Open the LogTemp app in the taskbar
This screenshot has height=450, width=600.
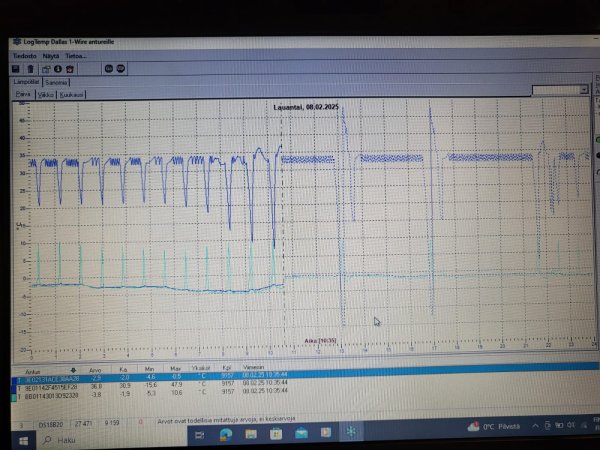pos(352,432)
